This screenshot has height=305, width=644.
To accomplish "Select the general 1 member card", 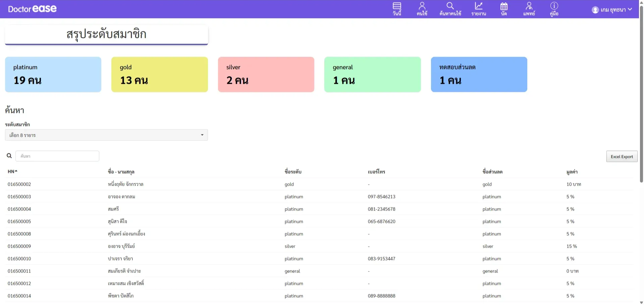I will pos(372,74).
